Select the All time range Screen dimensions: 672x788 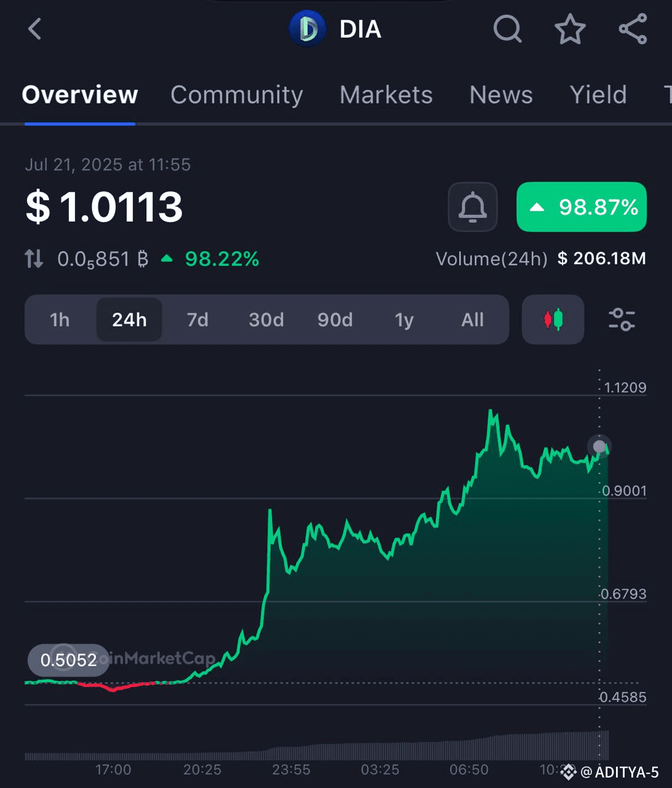pos(473,320)
